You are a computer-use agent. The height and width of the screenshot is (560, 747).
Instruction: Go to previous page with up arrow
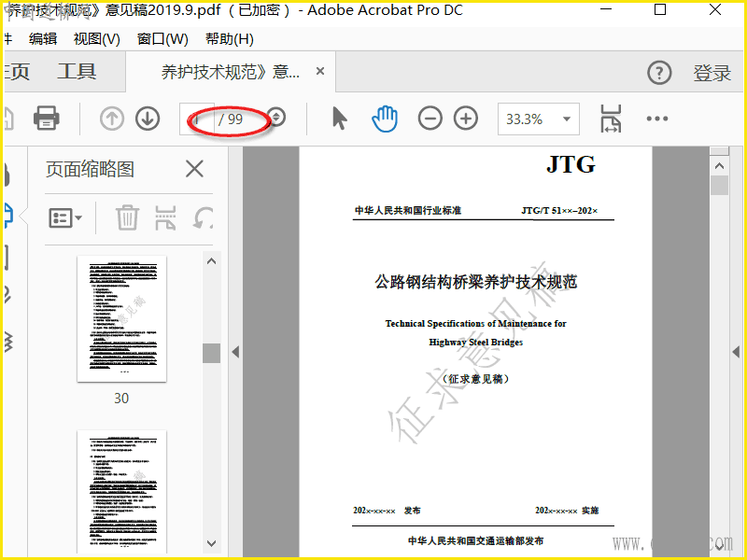click(112, 119)
